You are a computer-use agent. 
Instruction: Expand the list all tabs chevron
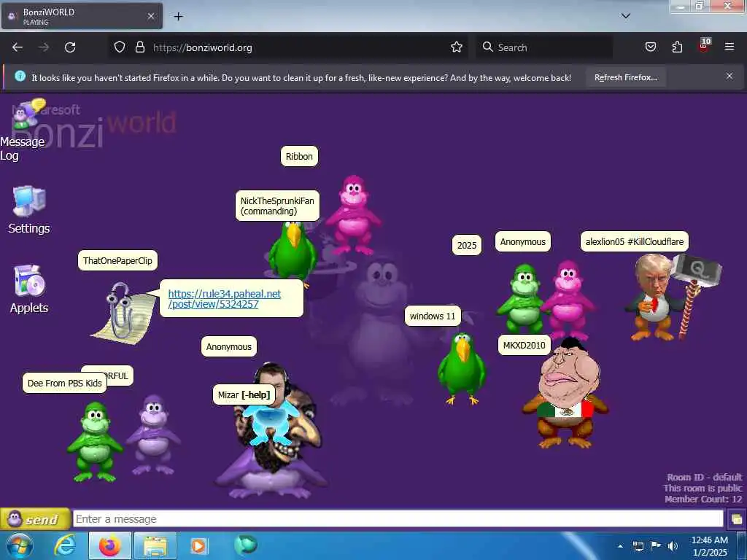point(625,16)
